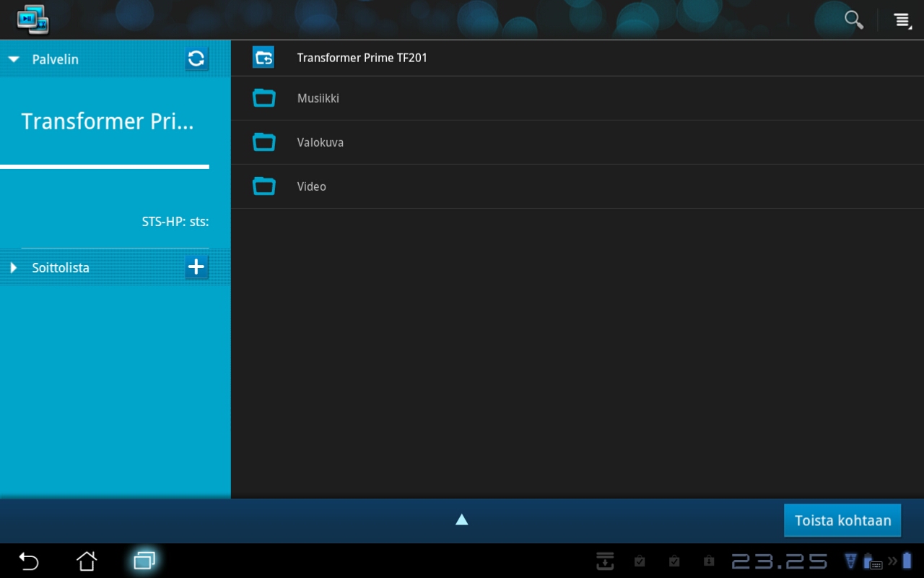This screenshot has width=924, height=578.
Task: Add a new playlist with plus icon
Action: pyautogui.click(x=196, y=267)
